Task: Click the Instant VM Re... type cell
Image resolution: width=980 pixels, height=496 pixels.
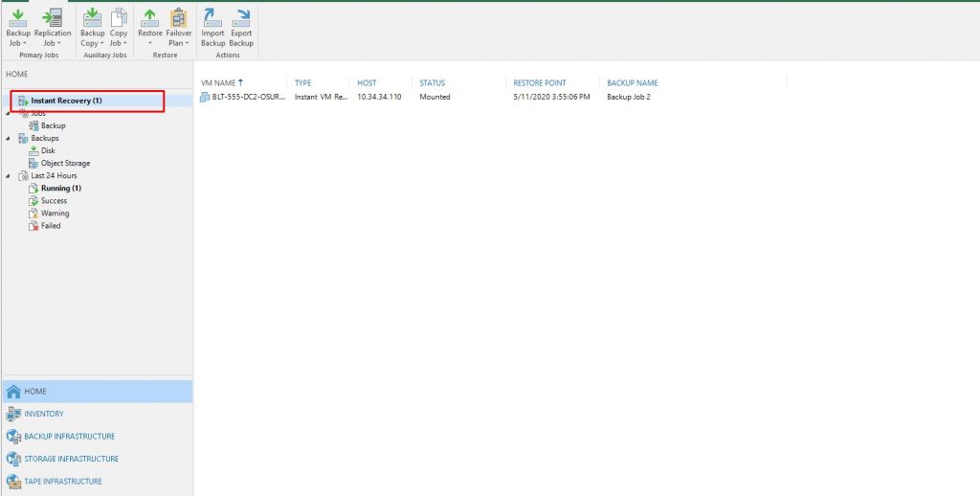Action: click(321, 97)
